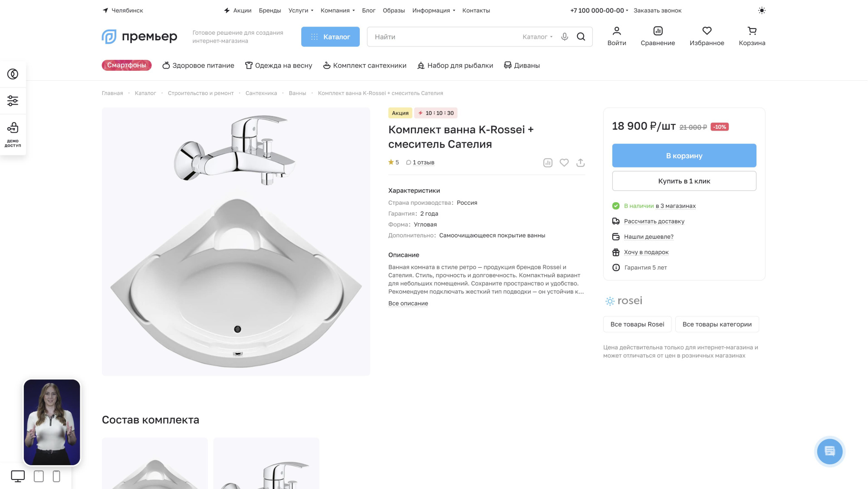The height and width of the screenshot is (489, 868).
Task: Open the Сравнение comparison icon in header
Action: point(658,36)
